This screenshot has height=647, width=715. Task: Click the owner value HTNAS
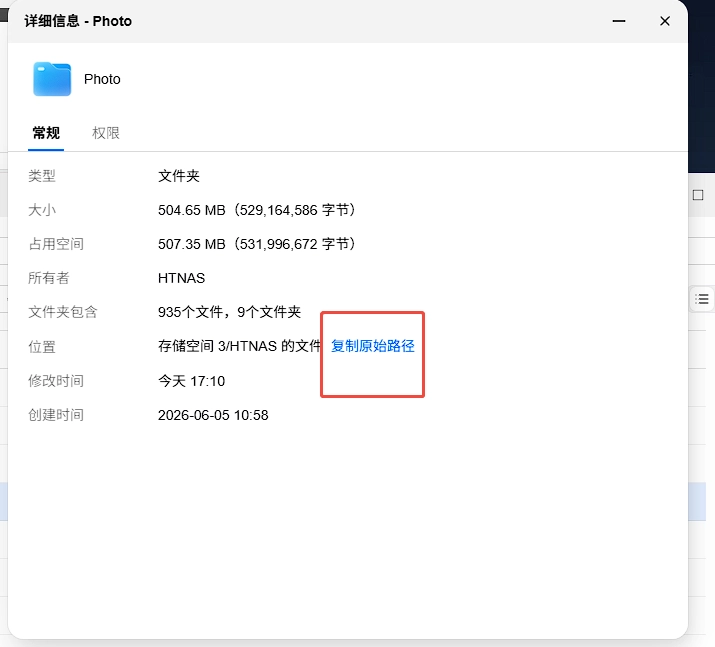(x=181, y=278)
